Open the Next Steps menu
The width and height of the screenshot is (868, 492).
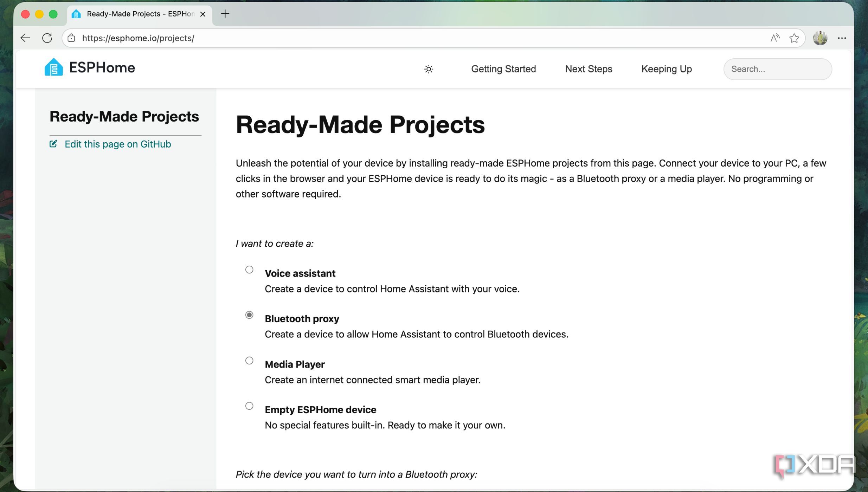point(589,69)
